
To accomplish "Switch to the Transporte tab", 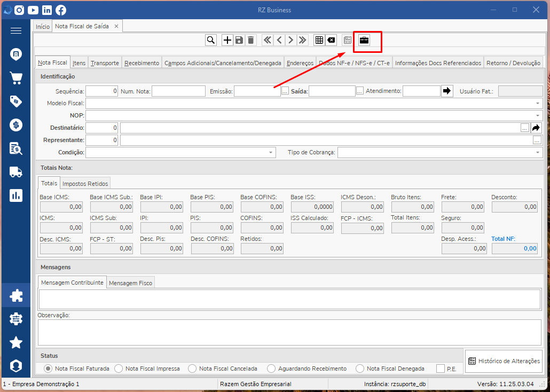I will pos(105,63).
